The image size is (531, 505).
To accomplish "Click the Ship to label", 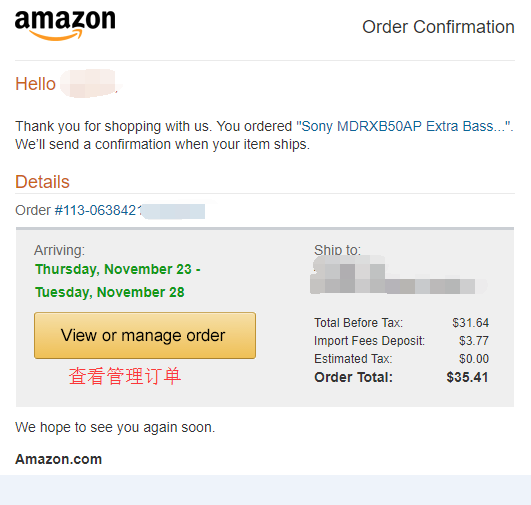I will [x=337, y=250].
